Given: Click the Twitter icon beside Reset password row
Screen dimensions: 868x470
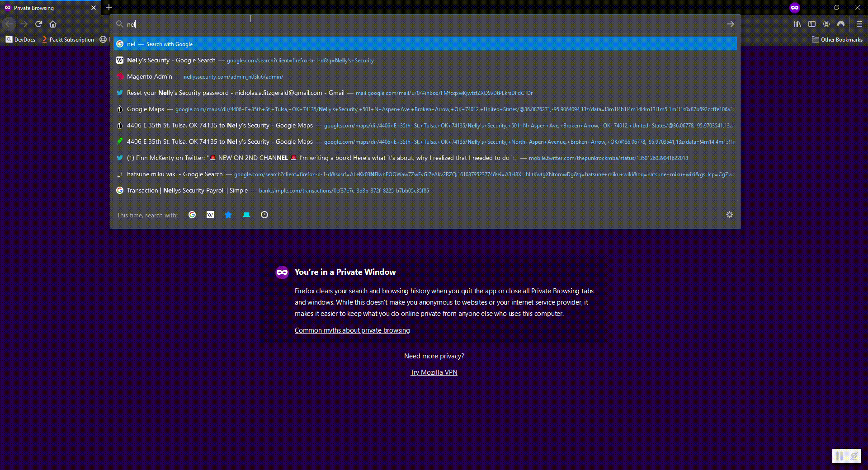Looking at the screenshot, I should click(x=120, y=93).
